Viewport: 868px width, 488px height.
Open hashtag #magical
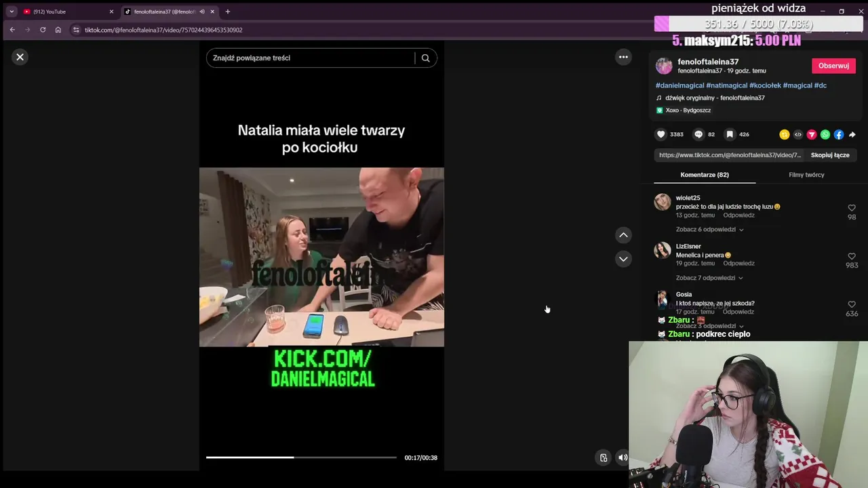pyautogui.click(x=797, y=85)
